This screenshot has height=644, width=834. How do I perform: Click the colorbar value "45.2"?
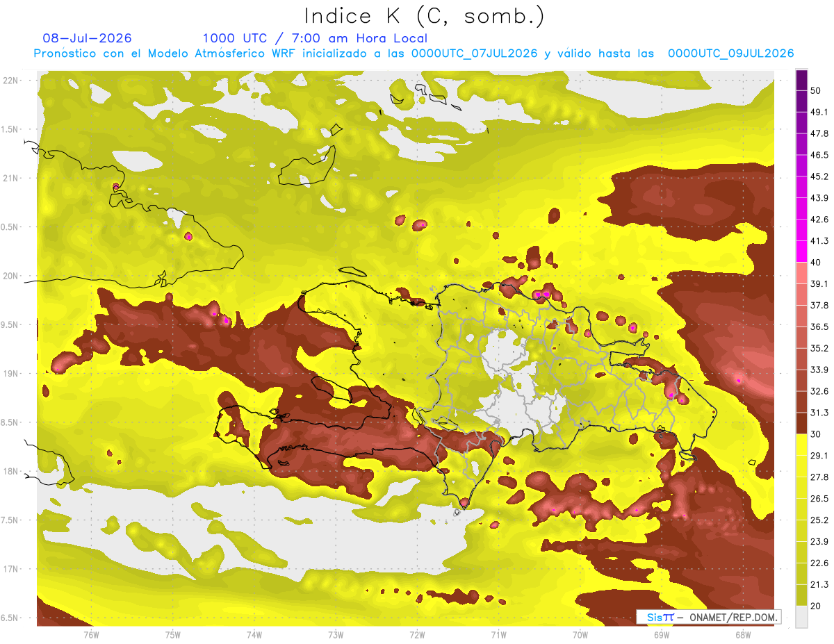click(819, 176)
